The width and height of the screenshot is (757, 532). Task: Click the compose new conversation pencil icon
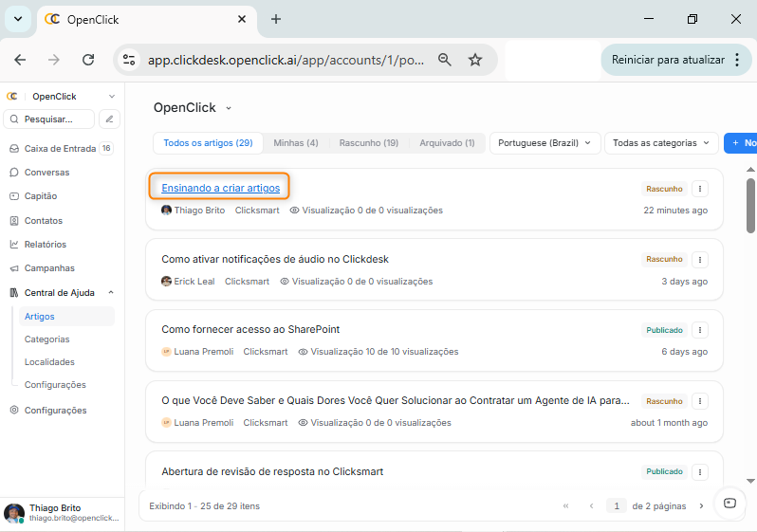[x=110, y=119]
